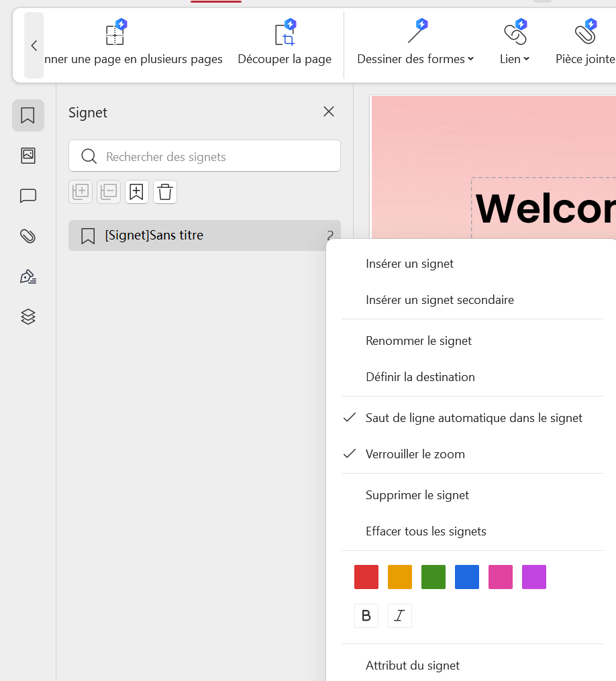Image resolution: width=616 pixels, height=681 pixels.
Task: Click the delete bookmark trash icon
Action: tap(164, 192)
